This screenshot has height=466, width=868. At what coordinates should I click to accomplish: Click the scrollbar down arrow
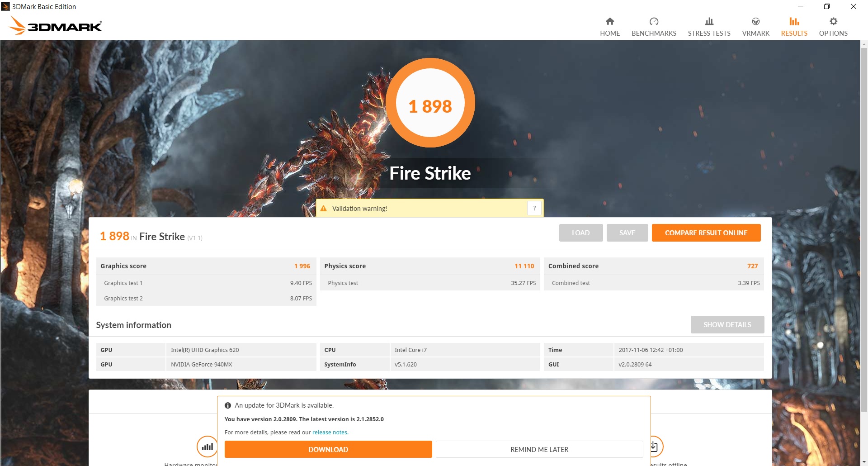pos(864,462)
